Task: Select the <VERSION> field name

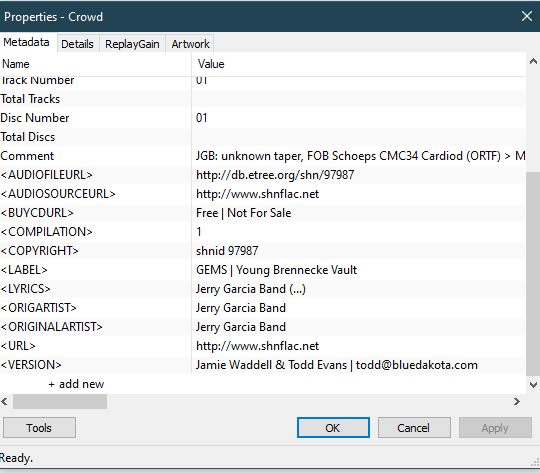Action: point(31,364)
